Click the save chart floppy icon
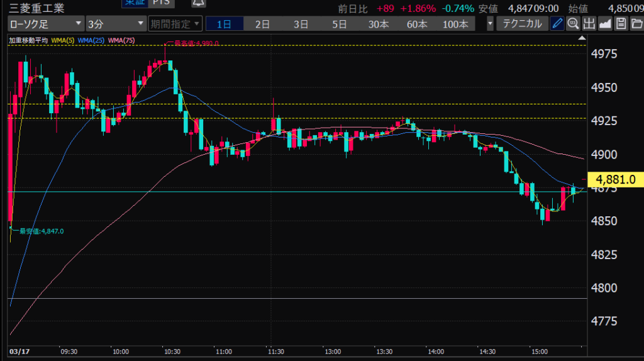 pos(621,25)
